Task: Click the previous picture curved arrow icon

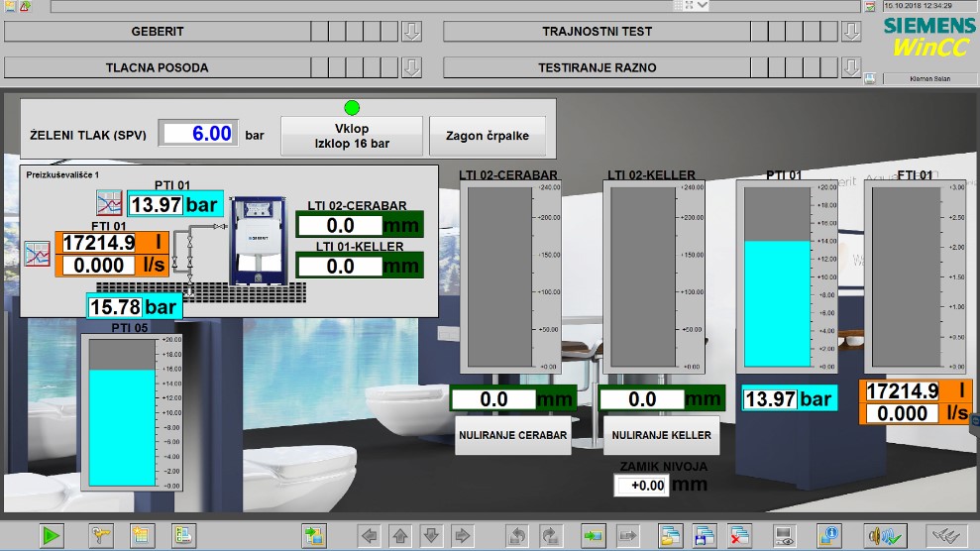Action: 517,535
